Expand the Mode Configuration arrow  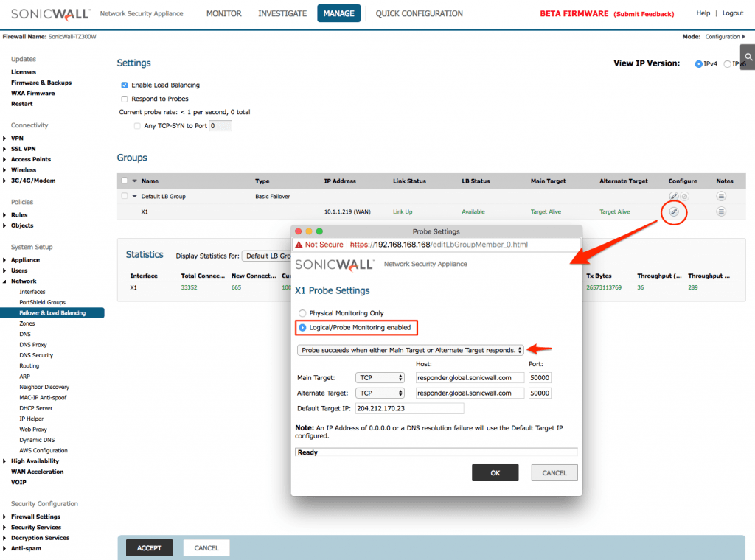pyautogui.click(x=743, y=37)
